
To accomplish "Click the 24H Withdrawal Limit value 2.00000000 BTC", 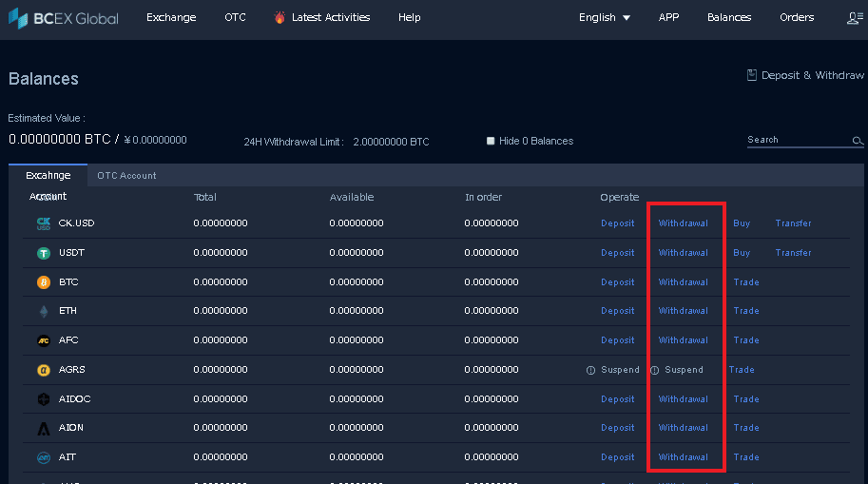I will (x=391, y=142).
